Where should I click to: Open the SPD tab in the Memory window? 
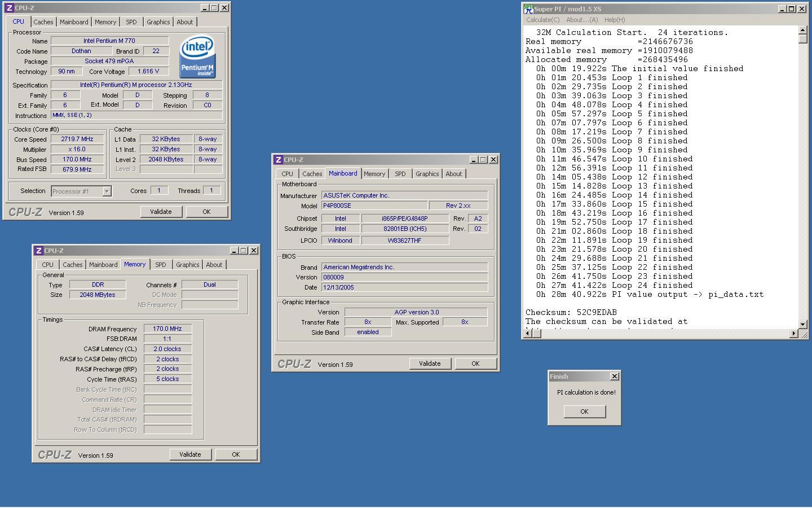161,265
